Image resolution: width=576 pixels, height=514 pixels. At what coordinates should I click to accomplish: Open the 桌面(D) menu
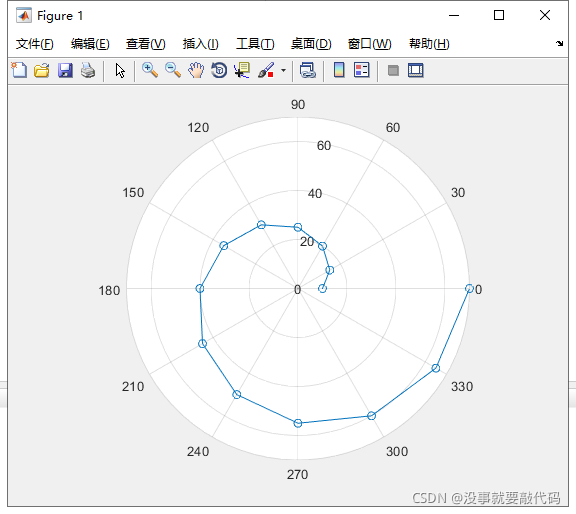[x=311, y=44]
